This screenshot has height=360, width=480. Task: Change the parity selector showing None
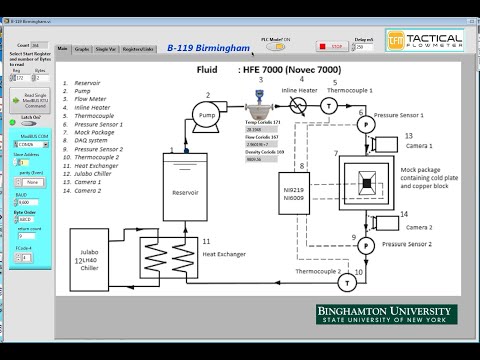point(30,182)
